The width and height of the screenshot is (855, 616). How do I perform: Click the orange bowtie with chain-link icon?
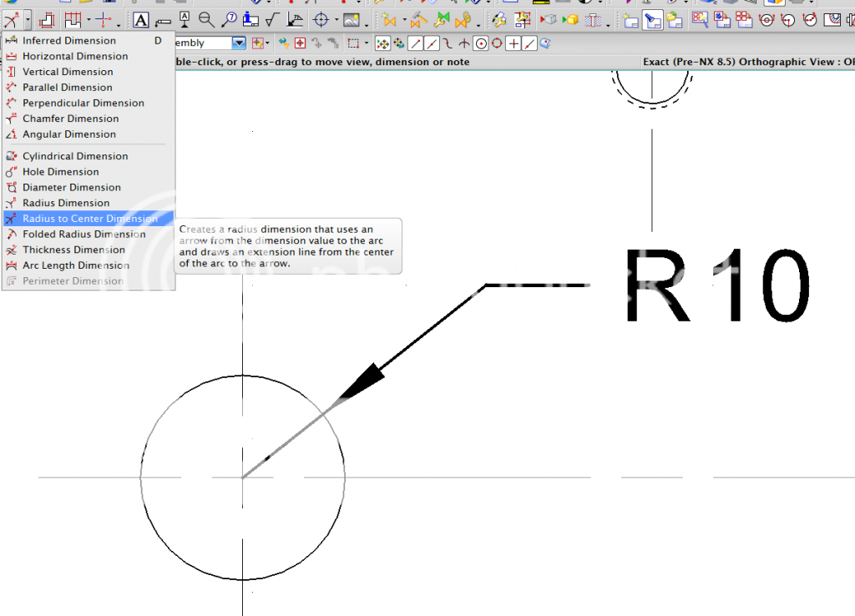463,21
